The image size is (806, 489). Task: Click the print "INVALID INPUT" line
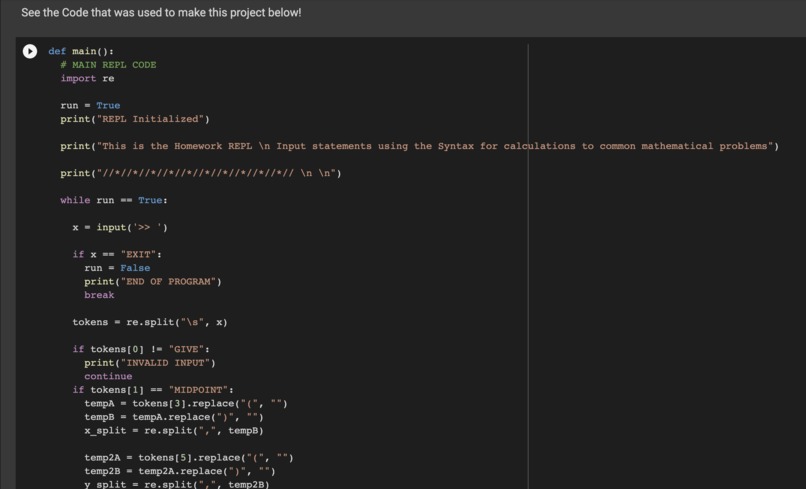click(150, 363)
